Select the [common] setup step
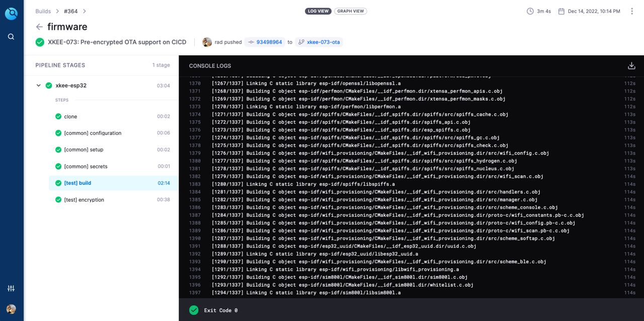The height and width of the screenshot is (321, 644). (113, 150)
